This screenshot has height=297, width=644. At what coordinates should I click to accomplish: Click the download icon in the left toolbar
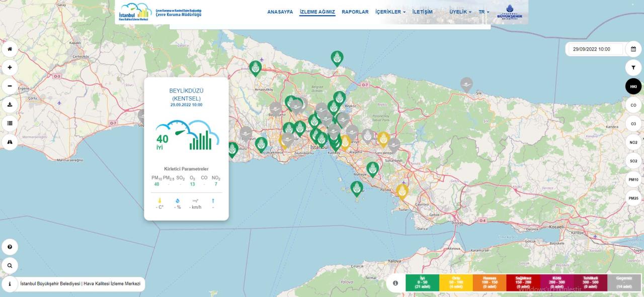[x=10, y=105]
